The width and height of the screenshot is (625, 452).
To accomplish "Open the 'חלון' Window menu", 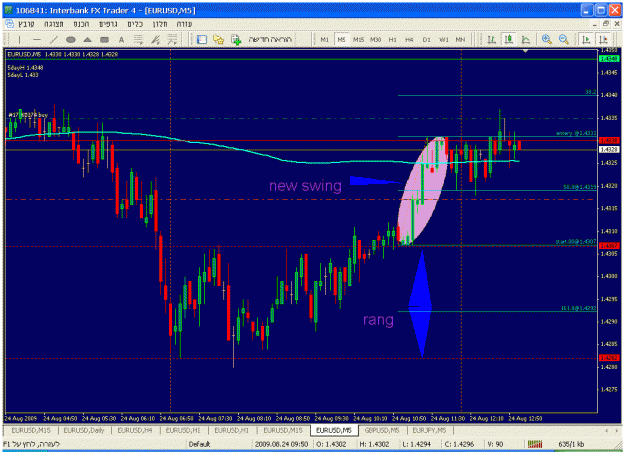I will (x=160, y=24).
